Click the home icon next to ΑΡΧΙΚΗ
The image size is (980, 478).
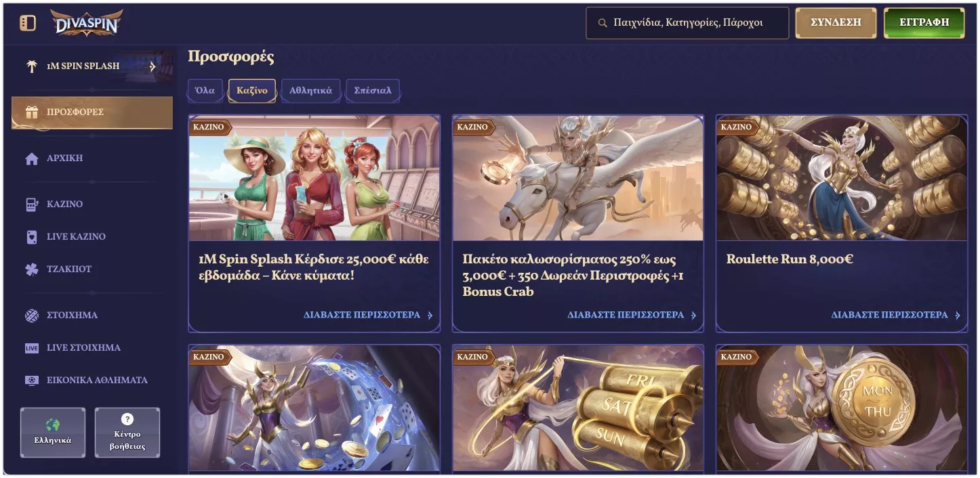coord(32,158)
